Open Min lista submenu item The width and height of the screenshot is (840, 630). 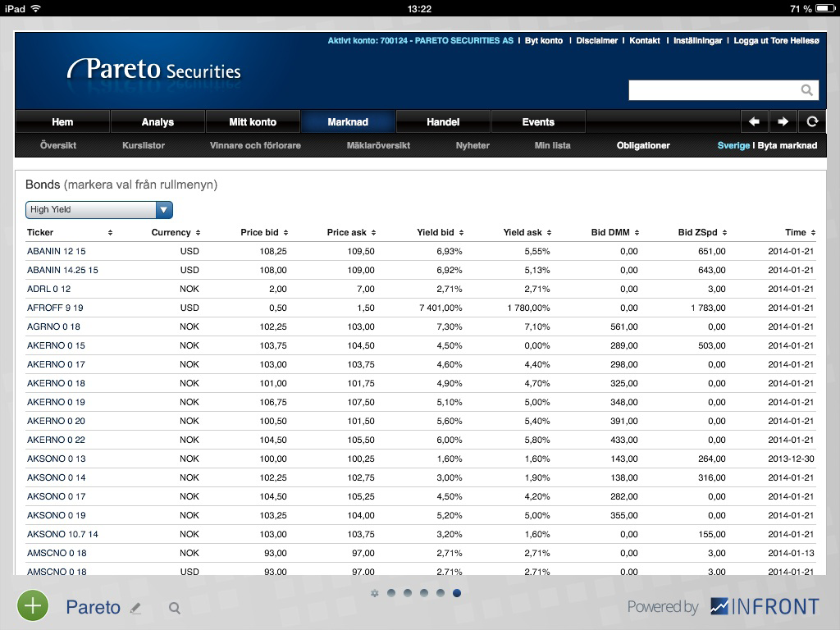tap(552, 145)
